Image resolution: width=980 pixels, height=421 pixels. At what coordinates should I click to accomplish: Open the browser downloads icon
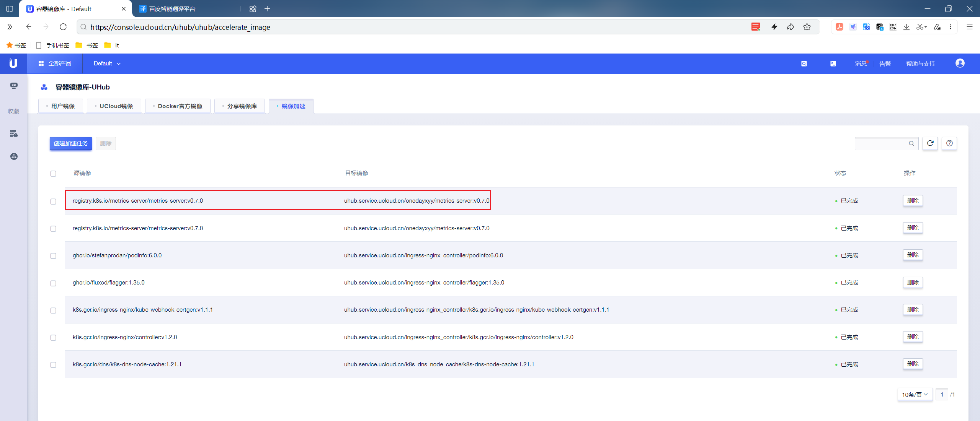pyautogui.click(x=906, y=27)
